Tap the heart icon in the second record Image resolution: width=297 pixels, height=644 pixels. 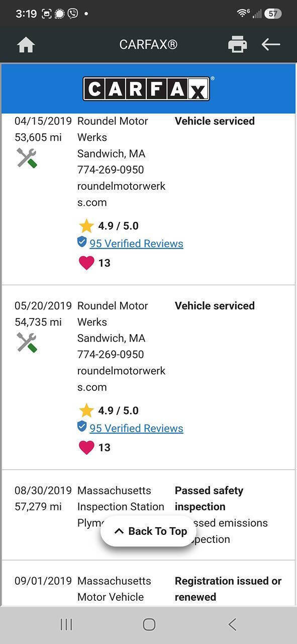pos(86,447)
